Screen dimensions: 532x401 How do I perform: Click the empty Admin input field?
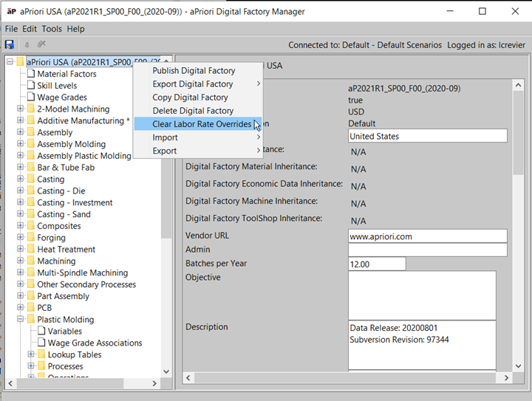(428, 250)
